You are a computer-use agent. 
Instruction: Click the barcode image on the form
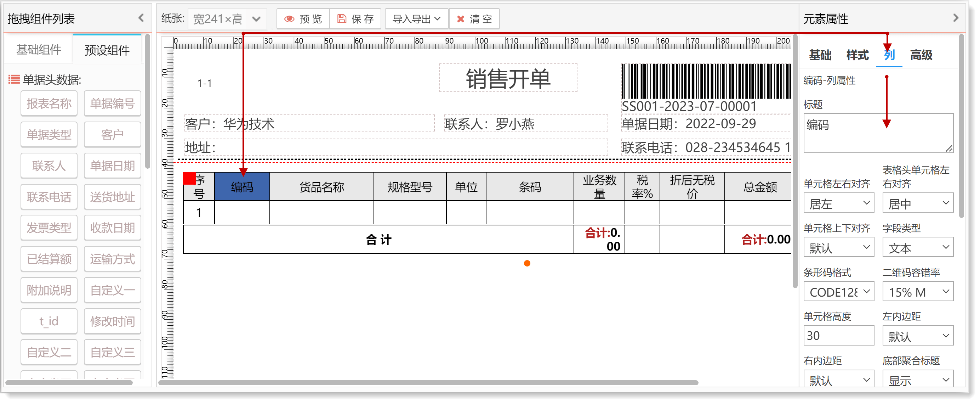[x=706, y=82]
